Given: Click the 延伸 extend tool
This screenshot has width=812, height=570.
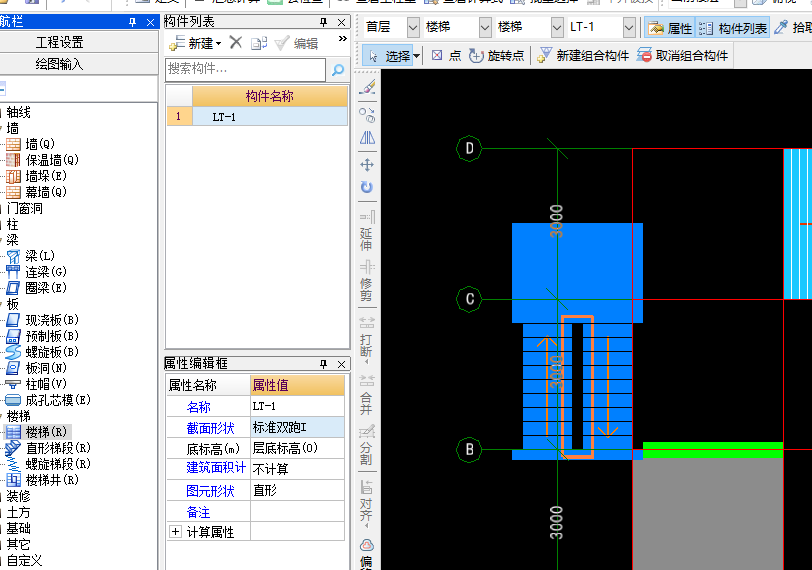Looking at the screenshot, I should pos(367,231).
